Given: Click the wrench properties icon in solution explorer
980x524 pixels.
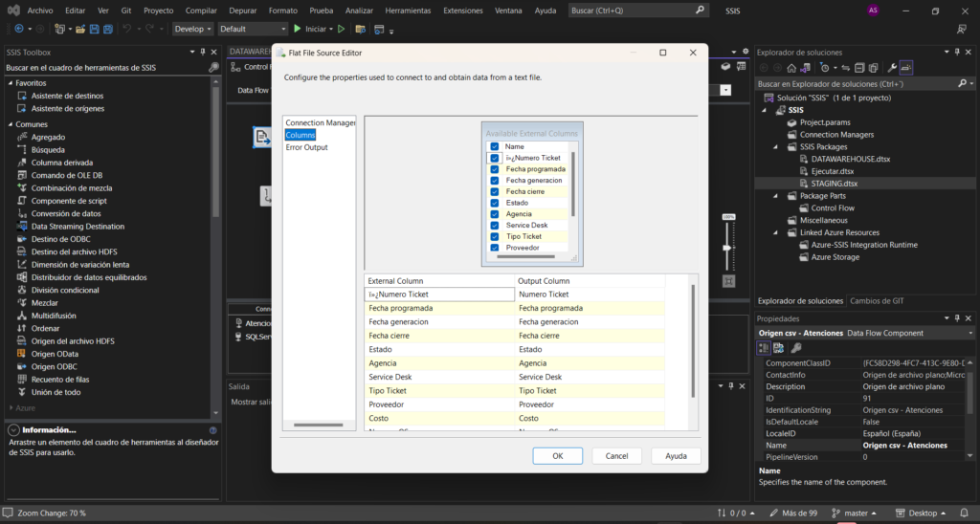Looking at the screenshot, I should [x=891, y=68].
